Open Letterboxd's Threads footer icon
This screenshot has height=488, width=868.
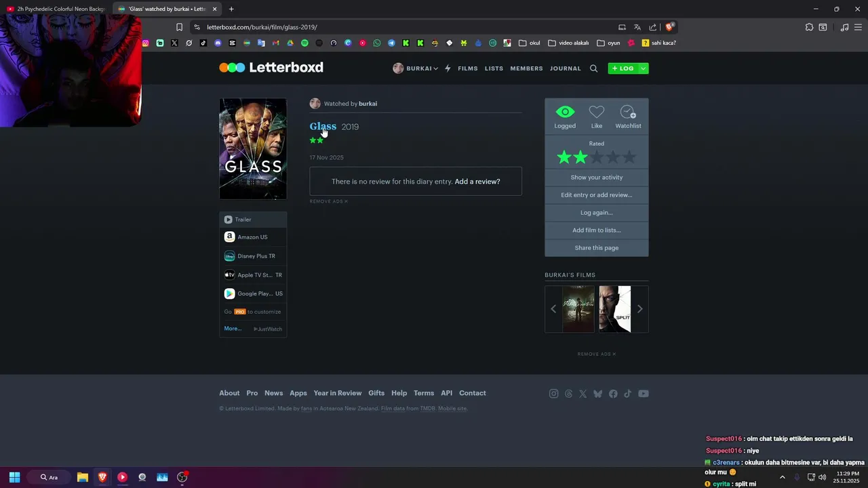point(568,394)
